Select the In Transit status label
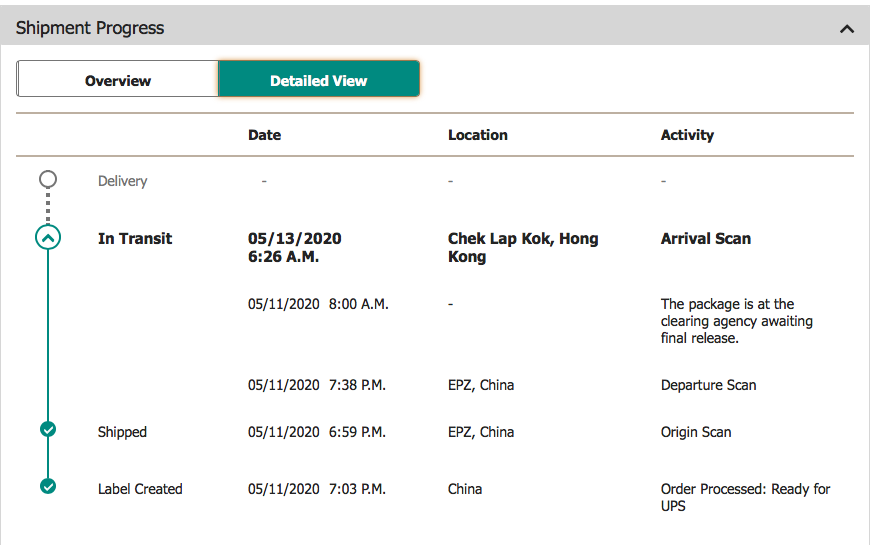Image resolution: width=870 pixels, height=545 pixels. click(x=135, y=238)
